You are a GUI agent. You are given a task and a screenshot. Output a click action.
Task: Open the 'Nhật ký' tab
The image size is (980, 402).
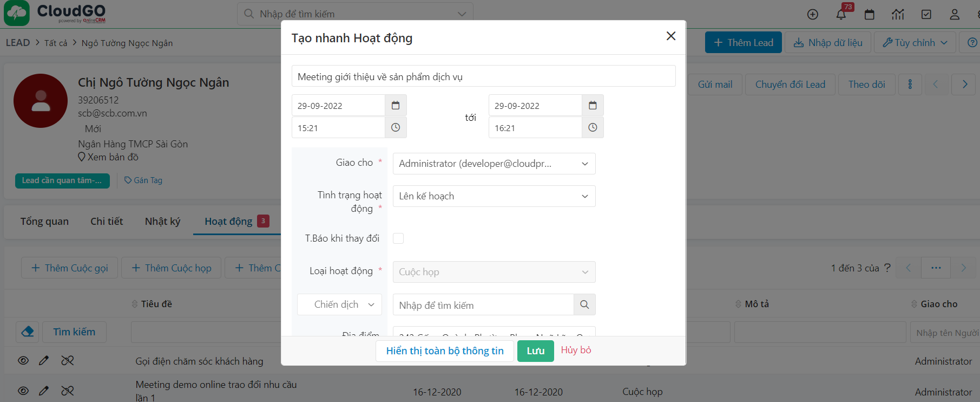coord(162,221)
